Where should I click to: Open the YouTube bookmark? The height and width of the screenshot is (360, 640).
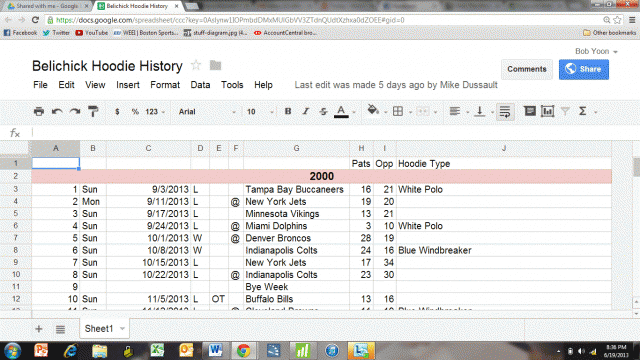[x=91, y=33]
